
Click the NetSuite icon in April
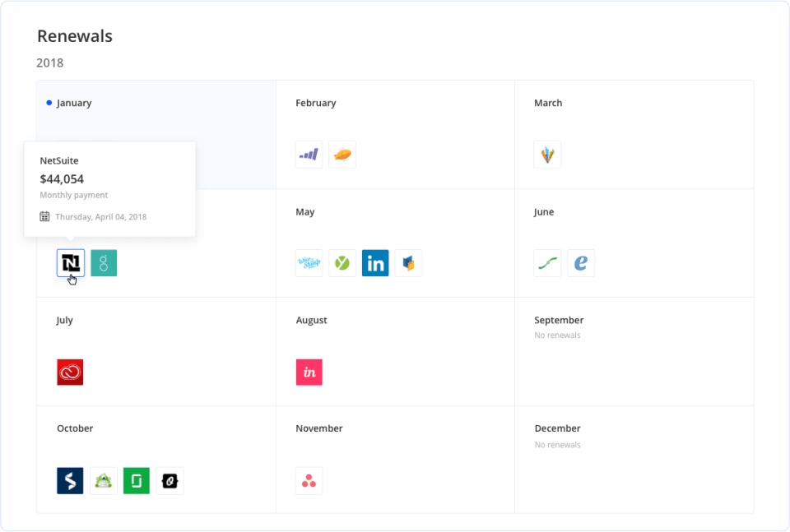(x=71, y=263)
